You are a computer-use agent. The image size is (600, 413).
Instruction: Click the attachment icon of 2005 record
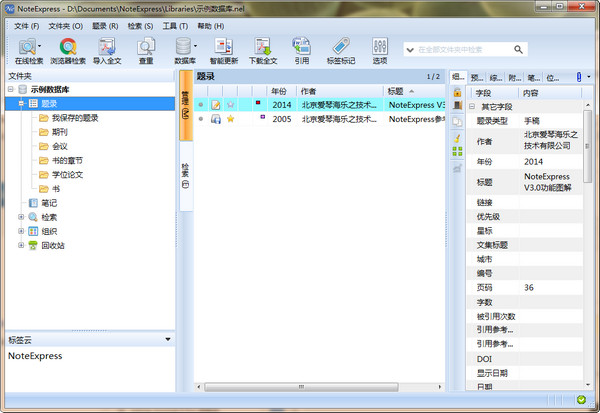(216, 119)
